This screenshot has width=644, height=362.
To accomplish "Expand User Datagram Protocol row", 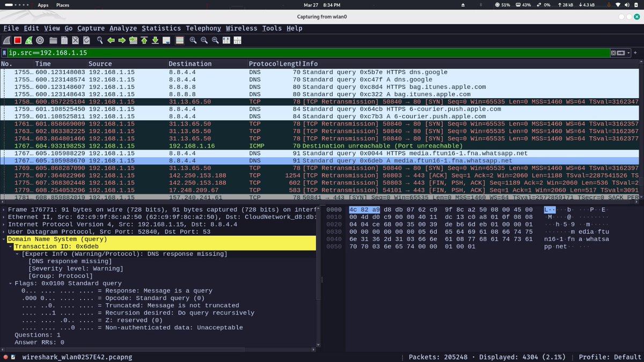I will click(4, 231).
